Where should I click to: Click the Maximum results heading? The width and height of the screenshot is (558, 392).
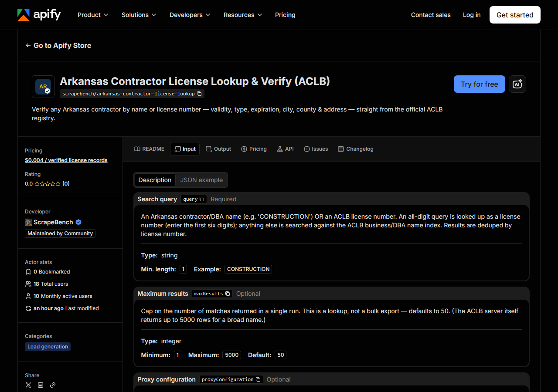click(163, 294)
